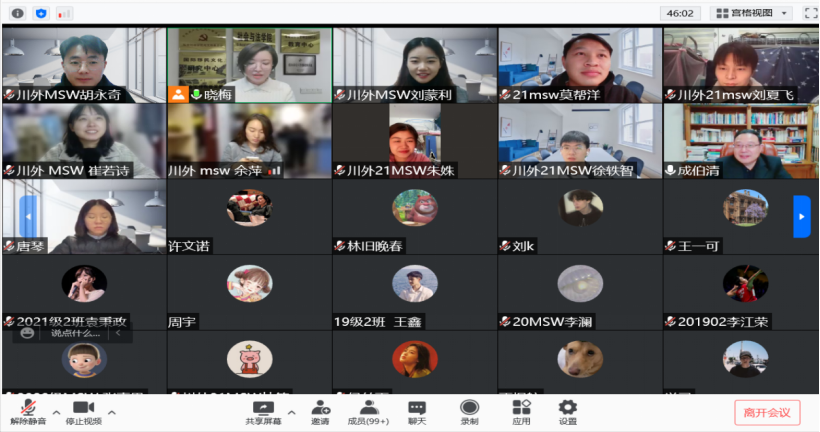Open the 宫格视图 view layout dropdown
Image resolution: width=820 pixels, height=432 pixels.
point(751,13)
